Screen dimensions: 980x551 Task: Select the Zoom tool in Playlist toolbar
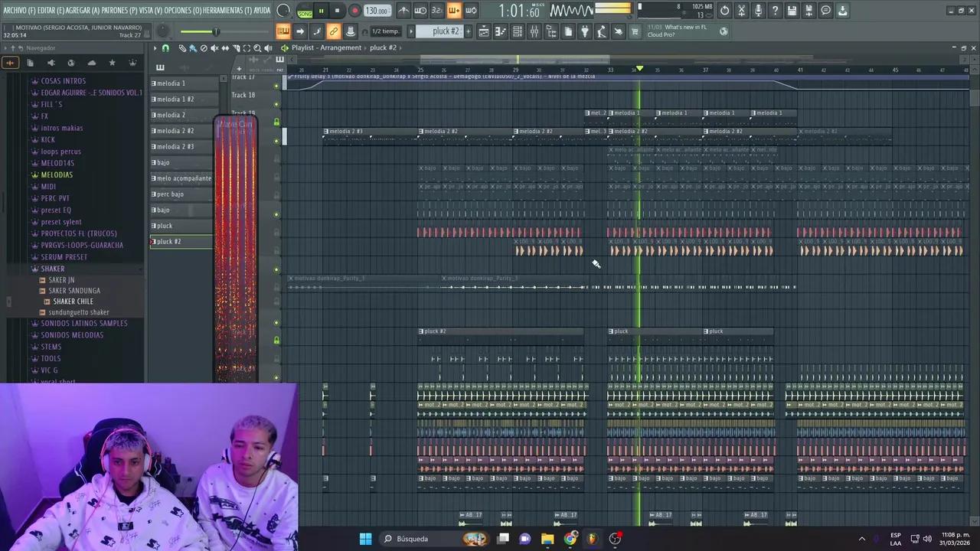(256, 47)
